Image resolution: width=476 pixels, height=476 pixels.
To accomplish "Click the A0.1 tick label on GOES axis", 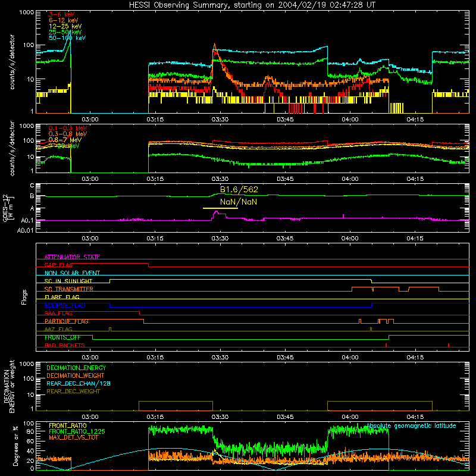I will [x=27, y=220].
